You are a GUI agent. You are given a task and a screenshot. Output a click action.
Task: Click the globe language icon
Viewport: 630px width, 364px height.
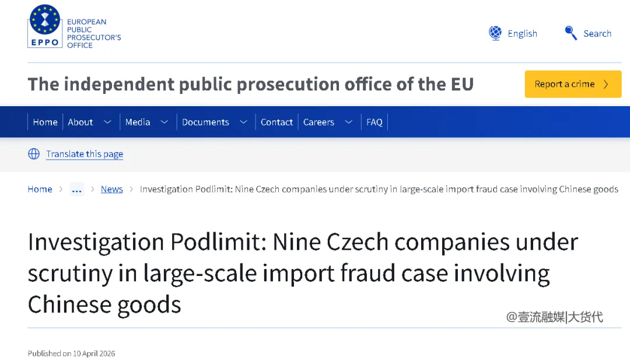point(495,33)
